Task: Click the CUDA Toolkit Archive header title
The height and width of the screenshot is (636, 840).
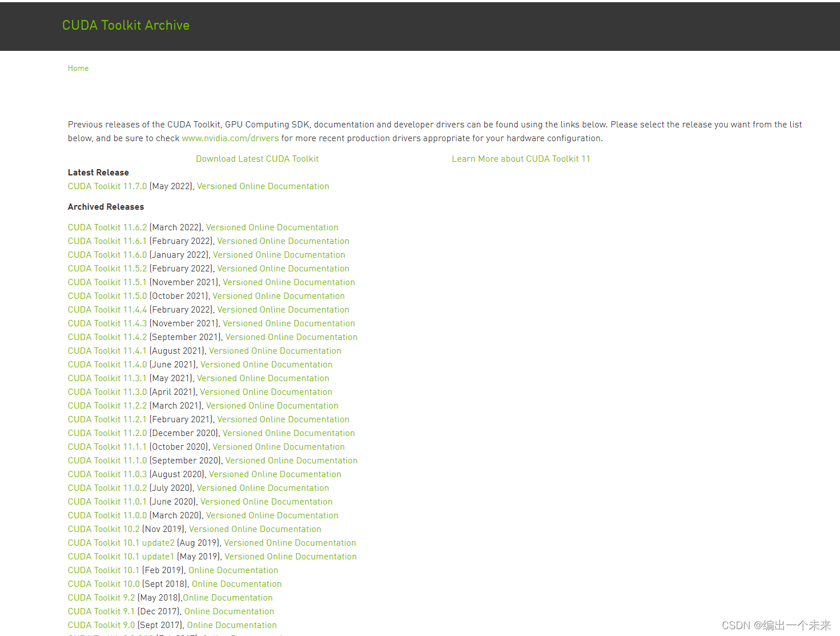Action: click(x=126, y=25)
